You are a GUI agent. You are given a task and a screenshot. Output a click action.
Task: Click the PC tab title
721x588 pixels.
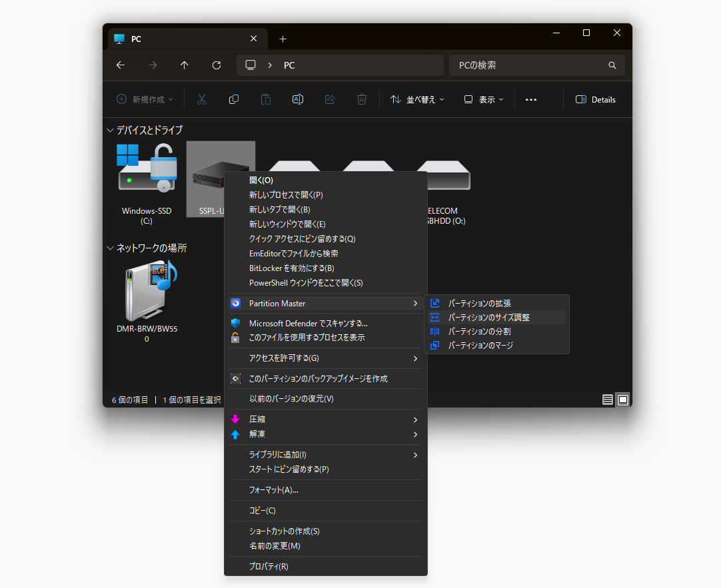click(x=136, y=39)
